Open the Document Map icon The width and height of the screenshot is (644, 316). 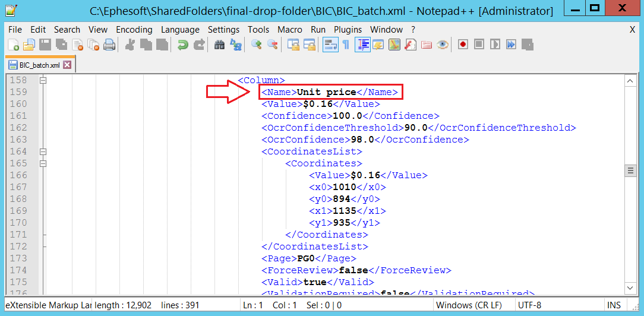point(394,45)
